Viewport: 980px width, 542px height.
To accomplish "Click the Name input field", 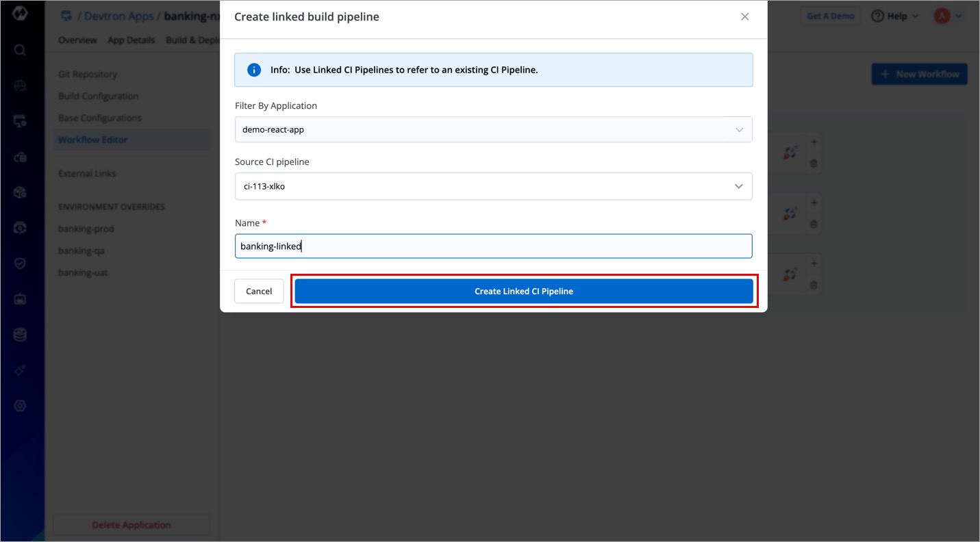I will tap(493, 246).
